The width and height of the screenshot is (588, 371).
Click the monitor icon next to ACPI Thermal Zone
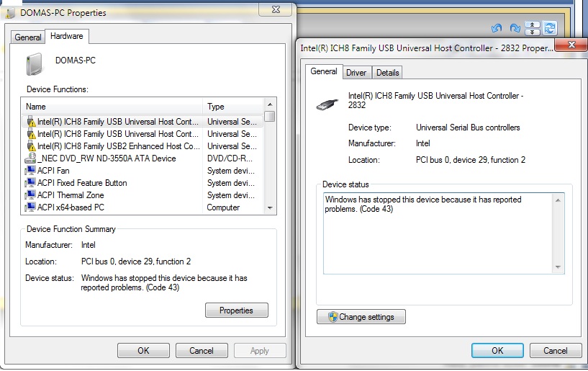(30, 195)
